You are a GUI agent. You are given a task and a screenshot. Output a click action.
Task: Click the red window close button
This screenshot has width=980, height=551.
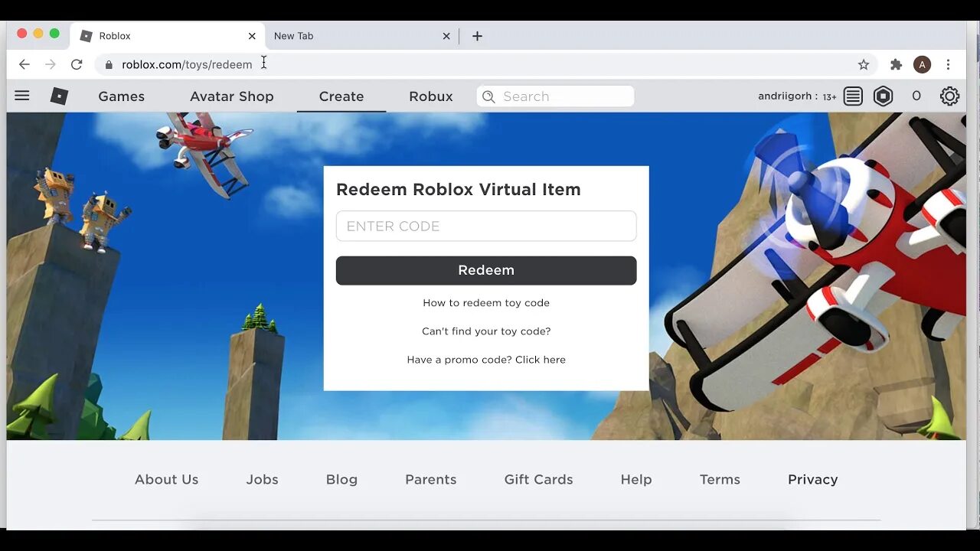point(22,34)
